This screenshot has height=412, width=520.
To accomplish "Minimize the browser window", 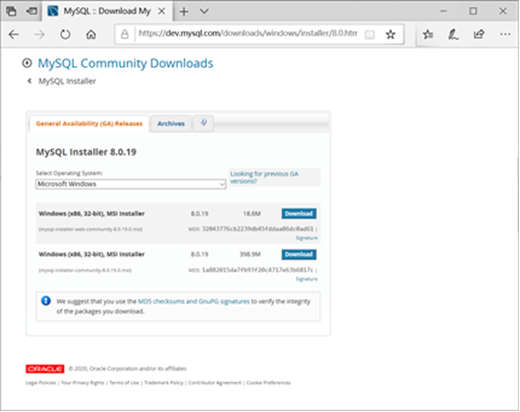I will point(443,11).
